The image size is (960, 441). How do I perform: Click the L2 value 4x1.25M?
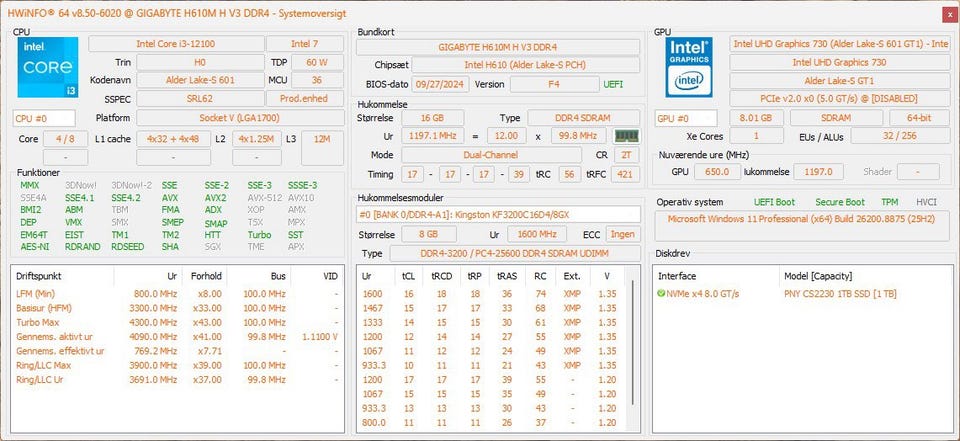257,139
